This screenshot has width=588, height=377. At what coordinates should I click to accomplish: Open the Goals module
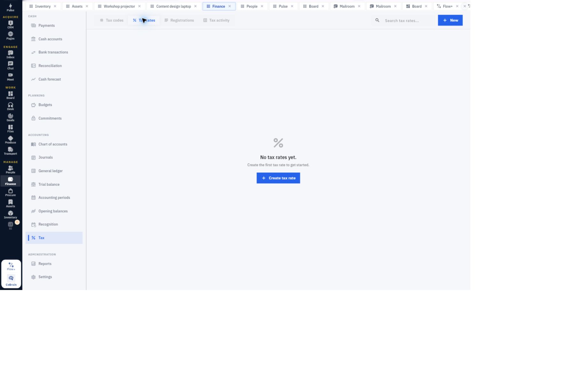click(11, 117)
